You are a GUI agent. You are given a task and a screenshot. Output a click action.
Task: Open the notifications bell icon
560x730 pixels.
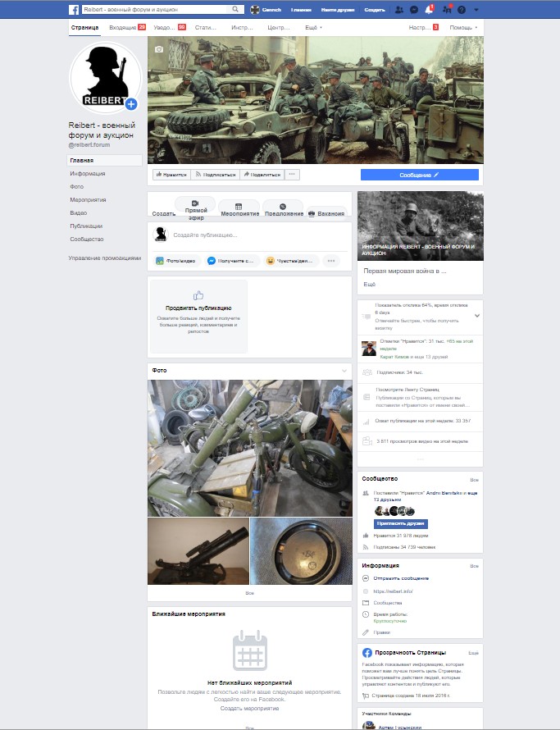(429, 9)
